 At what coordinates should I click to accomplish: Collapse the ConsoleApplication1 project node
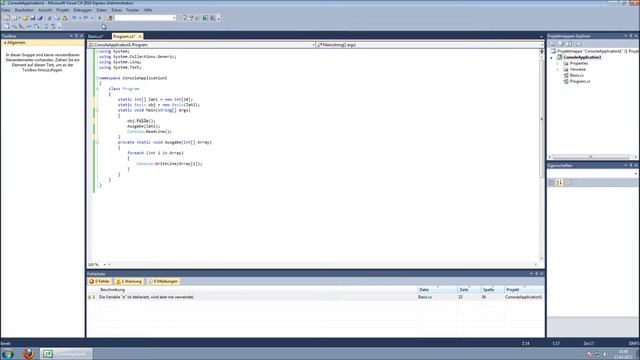click(551, 58)
